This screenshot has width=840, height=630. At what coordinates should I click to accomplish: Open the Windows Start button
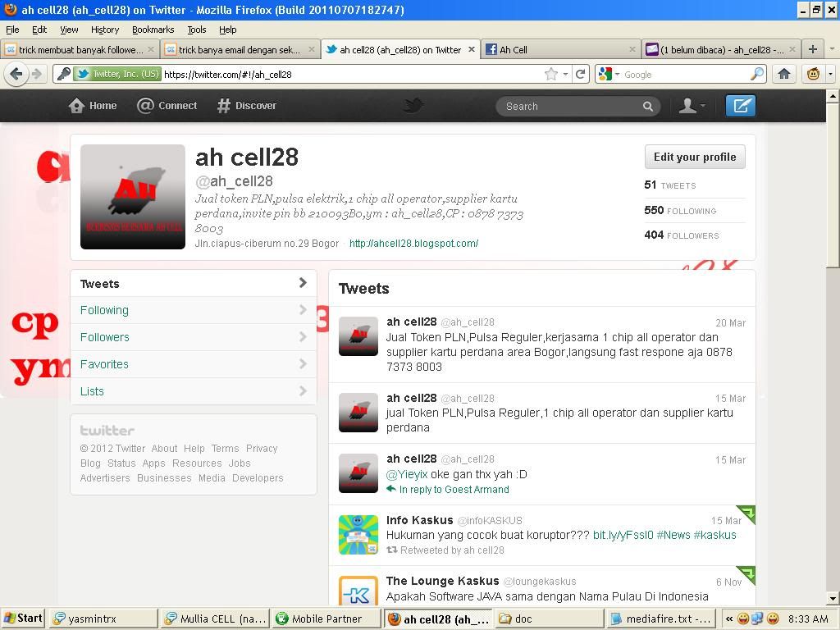pos(22,619)
